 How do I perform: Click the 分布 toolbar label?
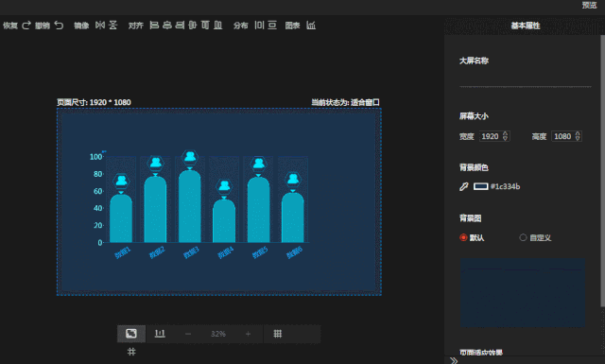tap(240, 26)
